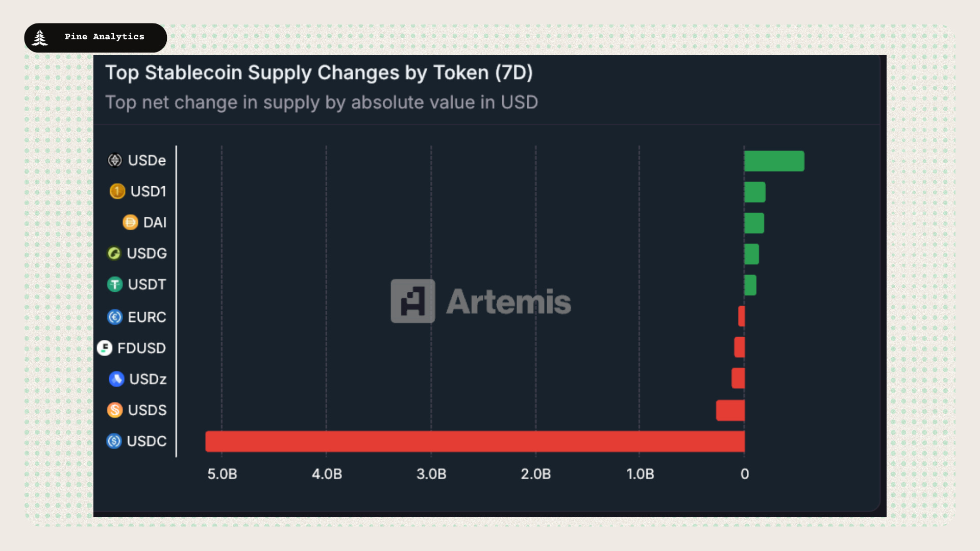Select the DAI token icon
Viewport: 980px width, 551px height.
pyautogui.click(x=130, y=222)
